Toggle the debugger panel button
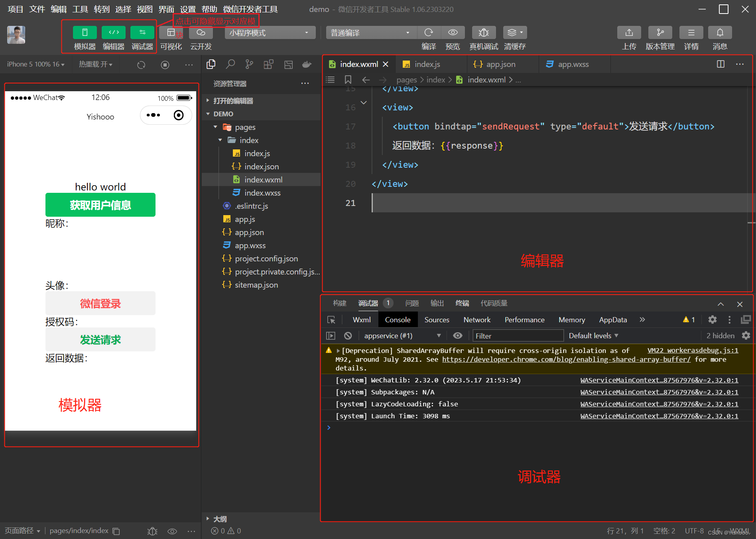Screen dimensions: 756x539 142,32
